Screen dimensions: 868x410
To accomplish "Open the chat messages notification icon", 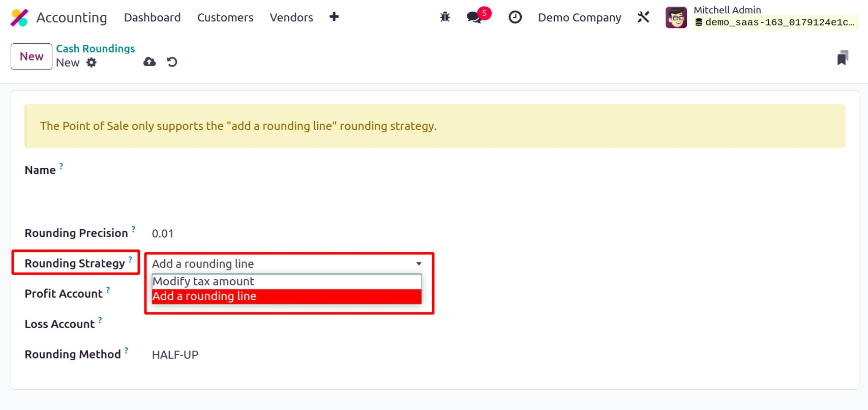I will click(474, 17).
